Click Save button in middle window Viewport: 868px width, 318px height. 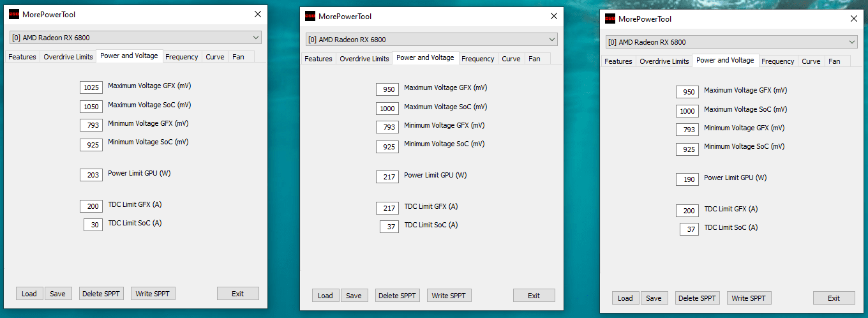(x=354, y=296)
